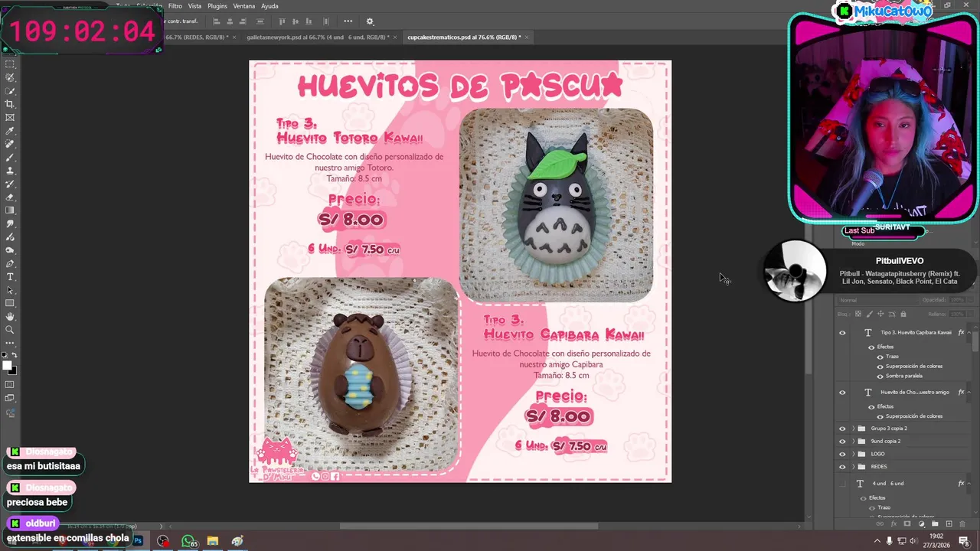This screenshot has width=980, height=551.
Task: Select the History Brush tool
Action: 10,184
